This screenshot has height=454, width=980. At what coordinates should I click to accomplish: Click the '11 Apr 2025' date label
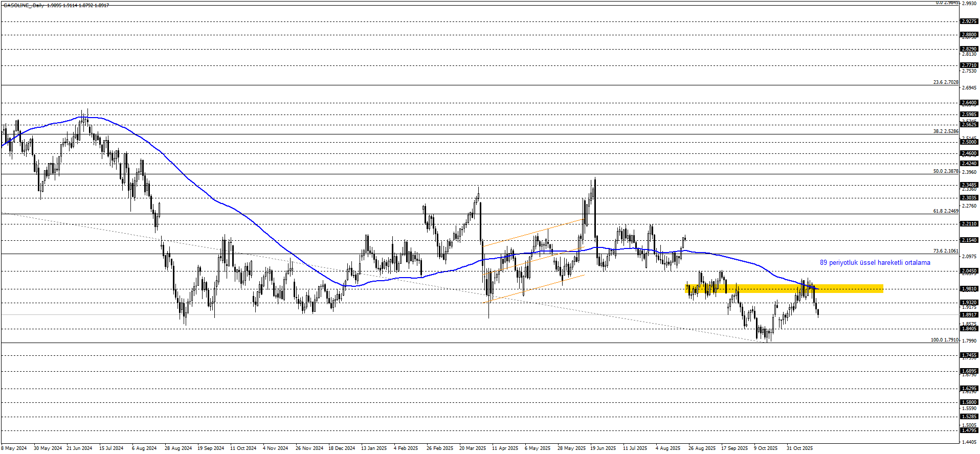click(x=505, y=448)
